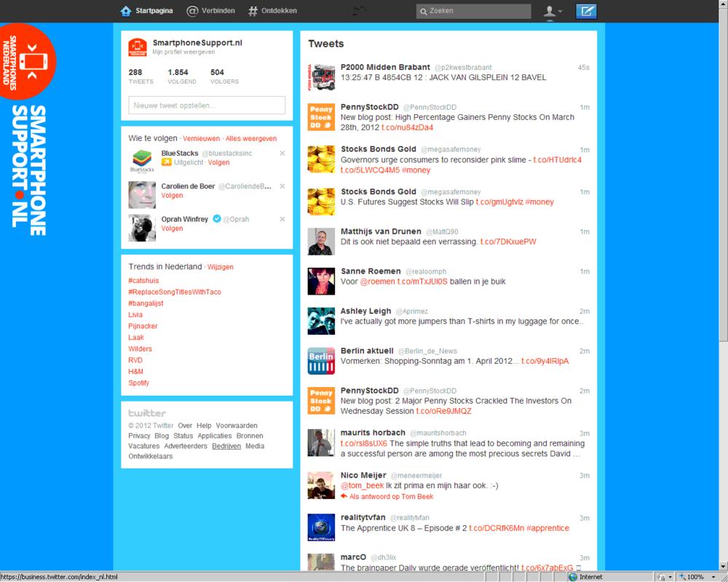Open the #bangalijst trend
The image size is (728, 582).
click(146, 303)
